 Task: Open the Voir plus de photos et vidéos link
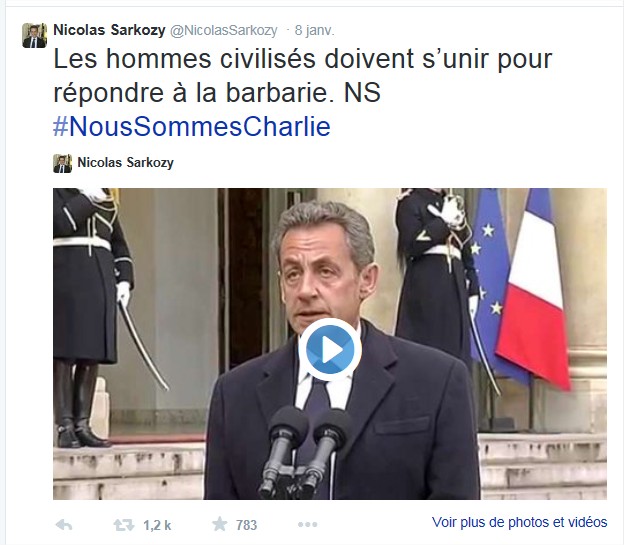[519, 522]
